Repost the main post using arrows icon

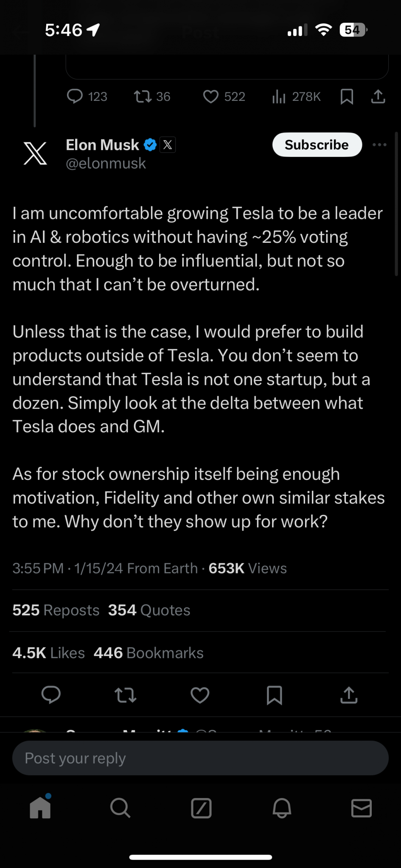[126, 695]
